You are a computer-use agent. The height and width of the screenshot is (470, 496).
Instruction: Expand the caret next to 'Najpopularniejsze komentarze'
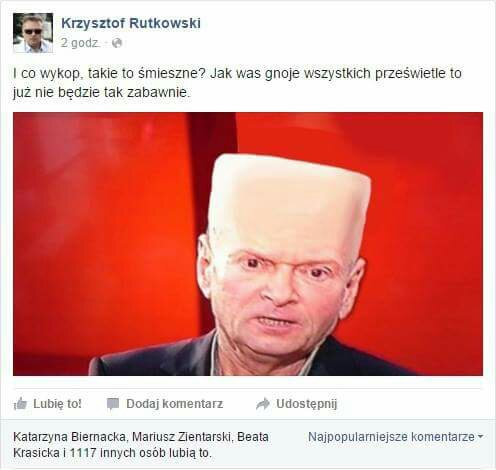pos(480,436)
